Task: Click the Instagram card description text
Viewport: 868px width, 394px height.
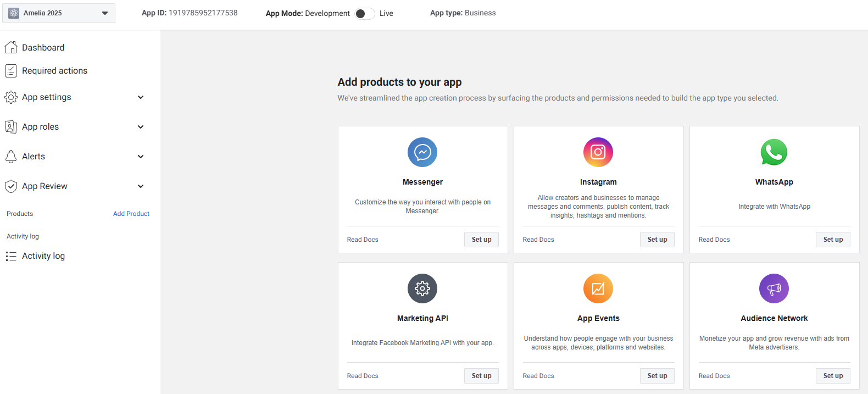Action: click(x=598, y=207)
